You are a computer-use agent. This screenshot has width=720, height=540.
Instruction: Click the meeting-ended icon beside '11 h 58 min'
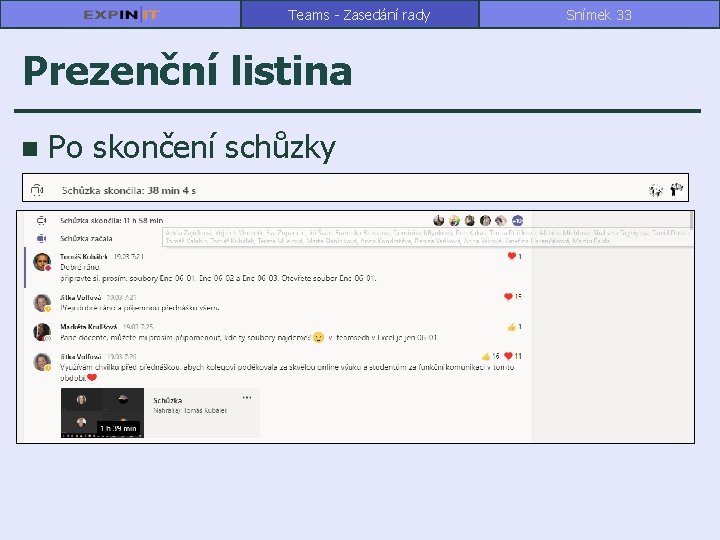[x=41, y=220]
